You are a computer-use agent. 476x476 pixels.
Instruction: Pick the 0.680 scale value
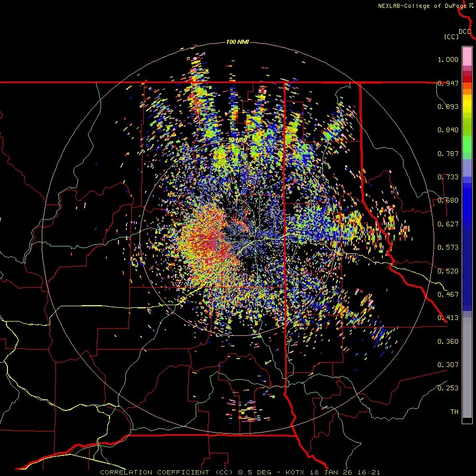(x=448, y=200)
